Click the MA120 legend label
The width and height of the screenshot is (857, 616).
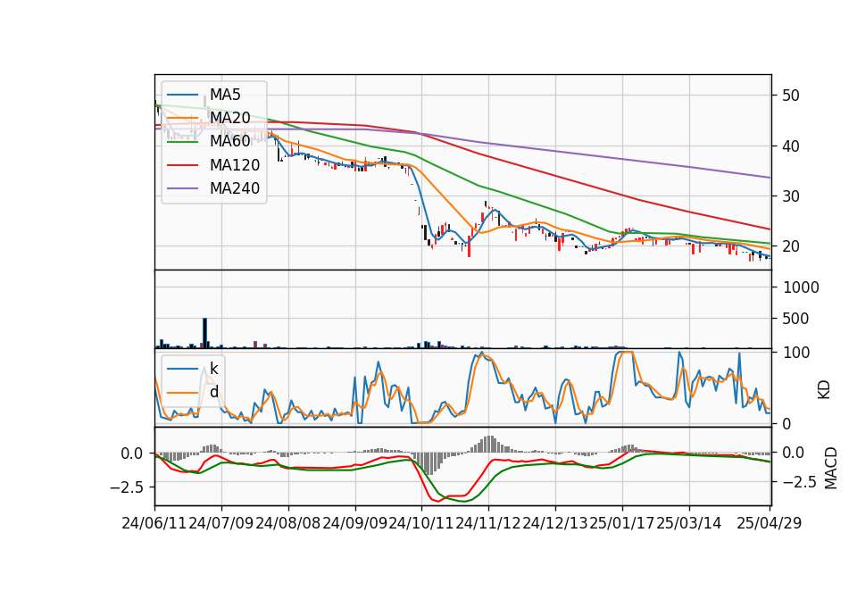point(235,164)
